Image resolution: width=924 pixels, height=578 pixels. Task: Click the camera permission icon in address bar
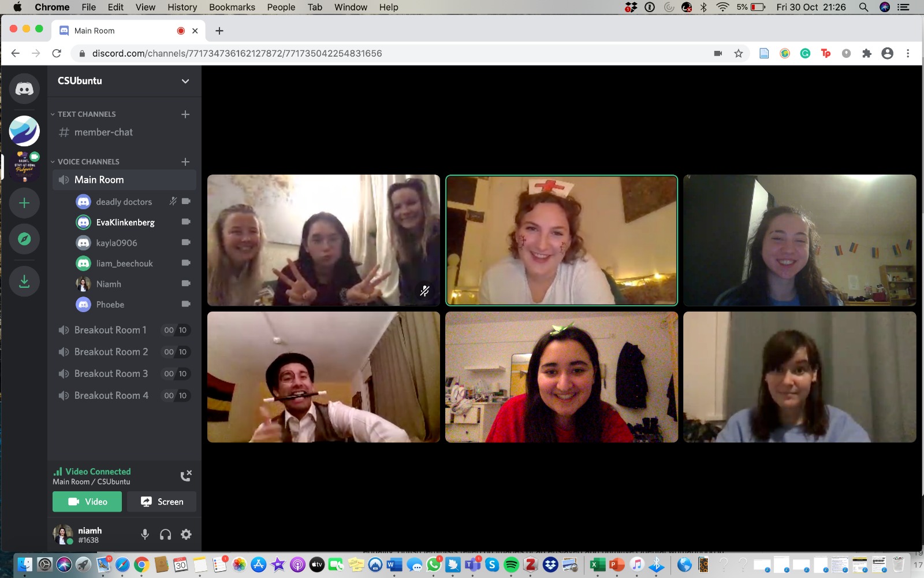pyautogui.click(x=718, y=53)
